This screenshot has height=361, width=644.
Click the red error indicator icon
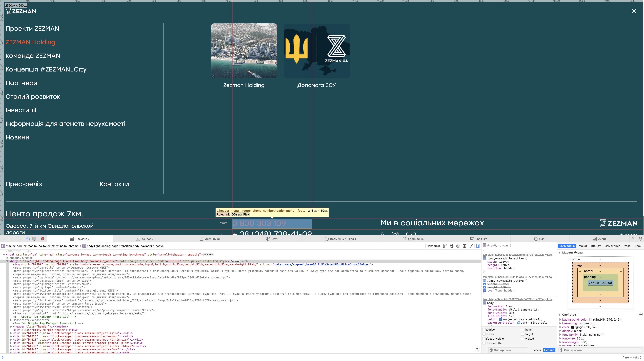(x=43, y=239)
